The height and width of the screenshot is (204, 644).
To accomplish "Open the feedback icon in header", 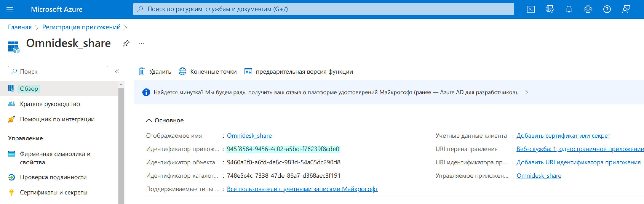I will click(626, 9).
